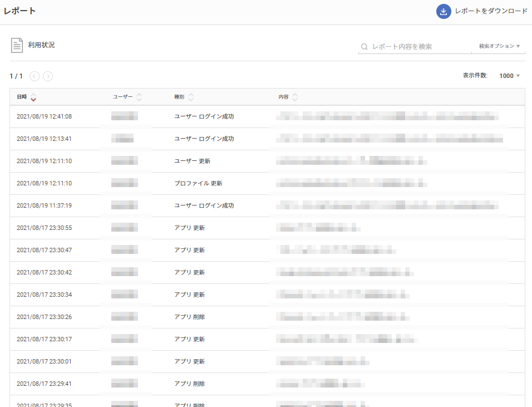
Task: Click the 利用状況 report document icon
Action: pyautogui.click(x=17, y=45)
